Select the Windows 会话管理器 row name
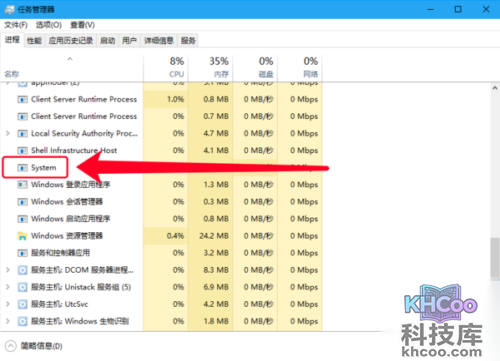The height and width of the screenshot is (361, 500). [67, 202]
